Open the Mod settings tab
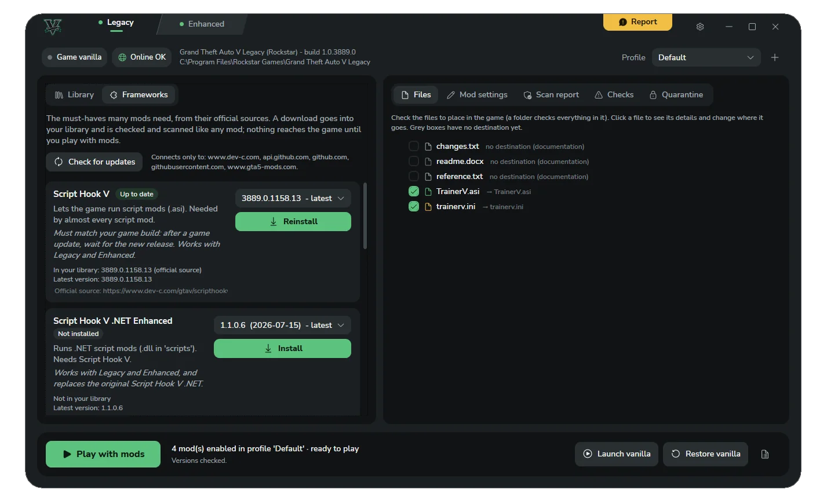This screenshot has width=827, height=504. [x=477, y=95]
